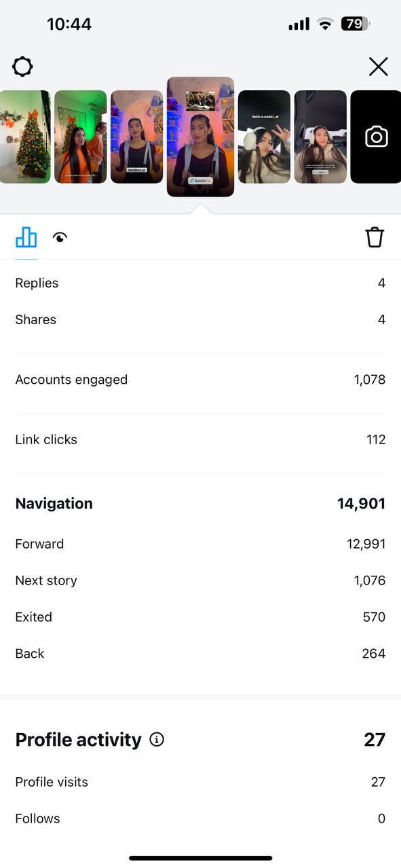
Task: Tap the Accounts engaged row
Action: tap(200, 380)
